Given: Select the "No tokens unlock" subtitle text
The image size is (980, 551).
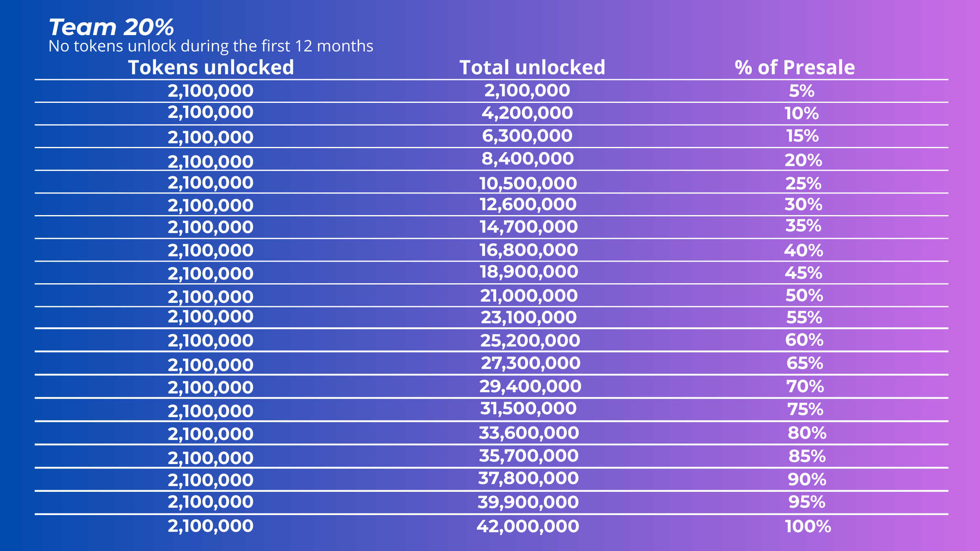Looking at the screenshot, I should coord(211,46).
